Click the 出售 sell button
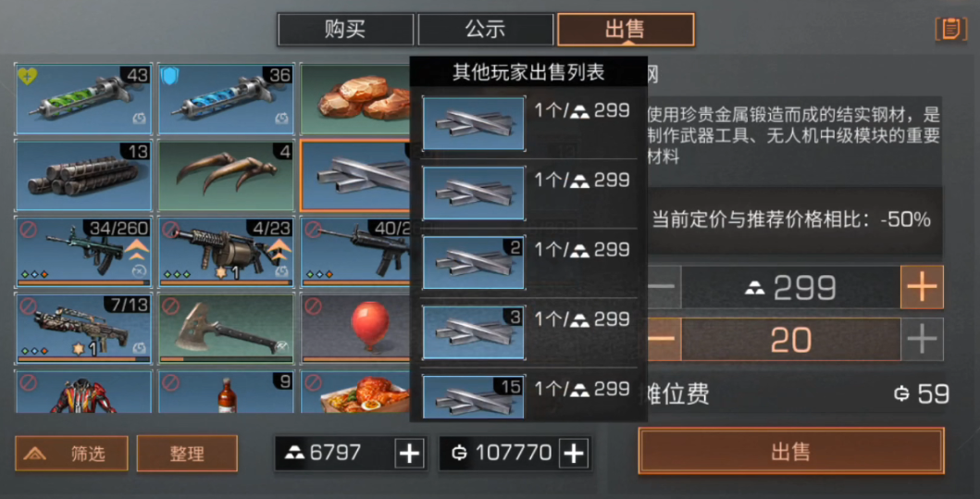Screen dimensions: 980x499 790,451
